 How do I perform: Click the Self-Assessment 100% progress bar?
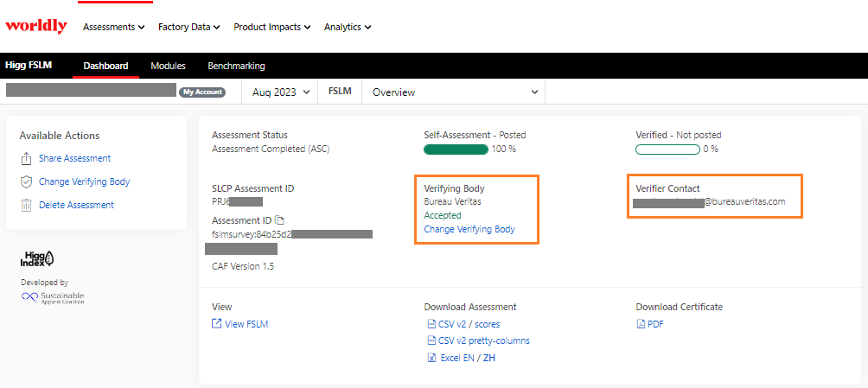[456, 149]
